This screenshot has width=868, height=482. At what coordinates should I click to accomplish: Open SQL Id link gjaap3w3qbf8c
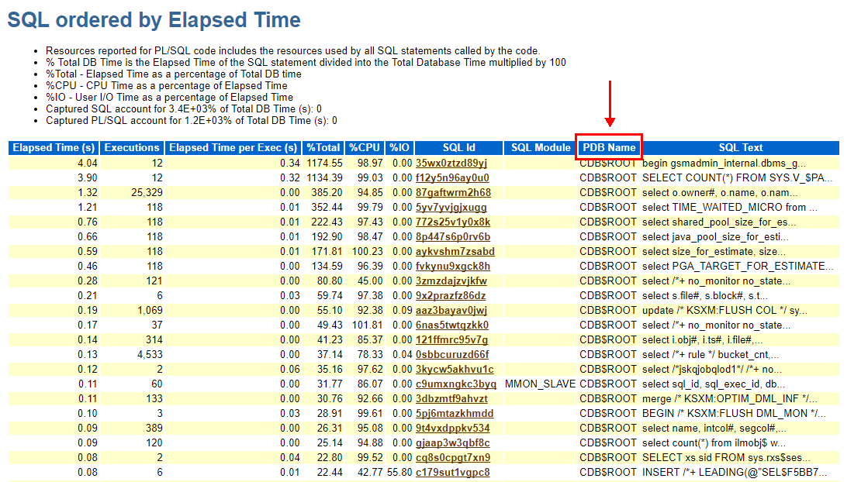pos(453,442)
